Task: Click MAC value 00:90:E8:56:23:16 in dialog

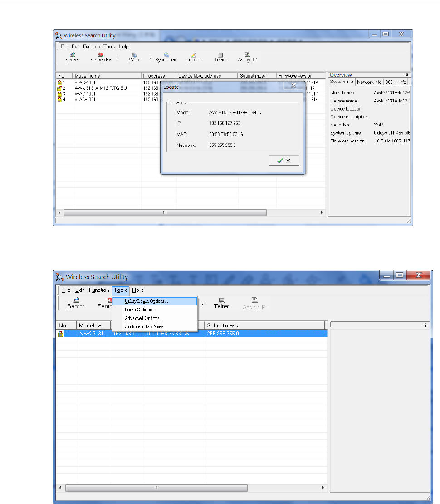Action: (226, 134)
